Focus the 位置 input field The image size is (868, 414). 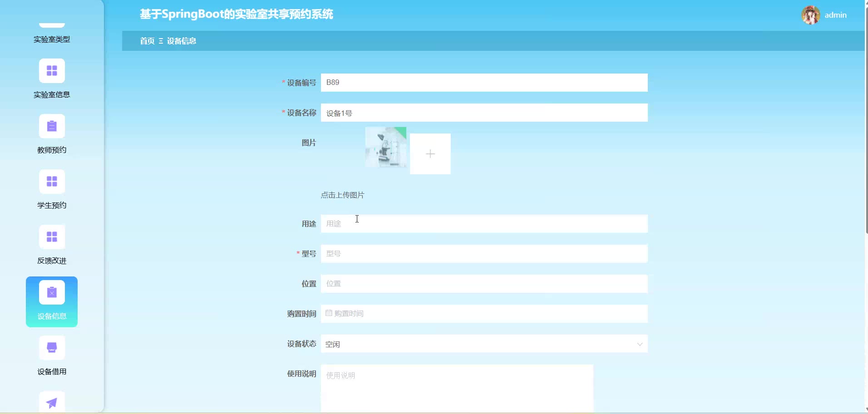coord(484,284)
